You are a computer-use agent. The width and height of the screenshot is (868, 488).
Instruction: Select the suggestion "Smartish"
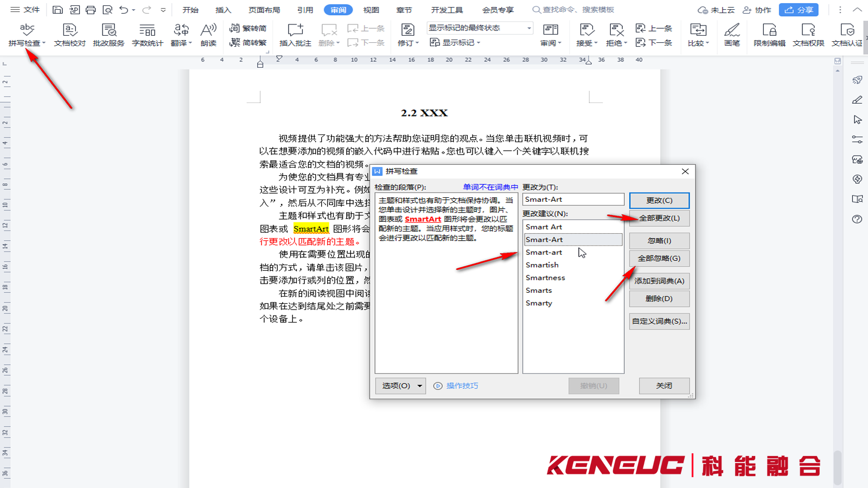point(573,265)
